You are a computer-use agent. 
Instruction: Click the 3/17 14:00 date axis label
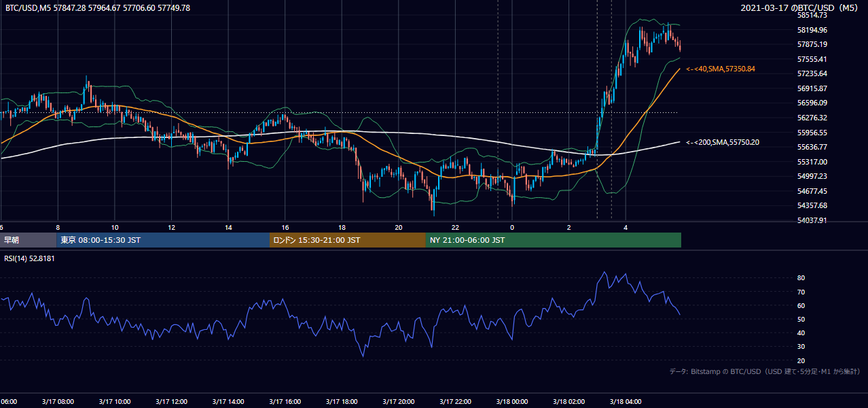228,402
